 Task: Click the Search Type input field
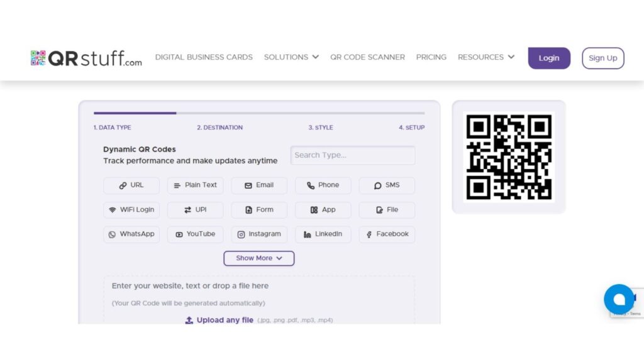pos(352,155)
